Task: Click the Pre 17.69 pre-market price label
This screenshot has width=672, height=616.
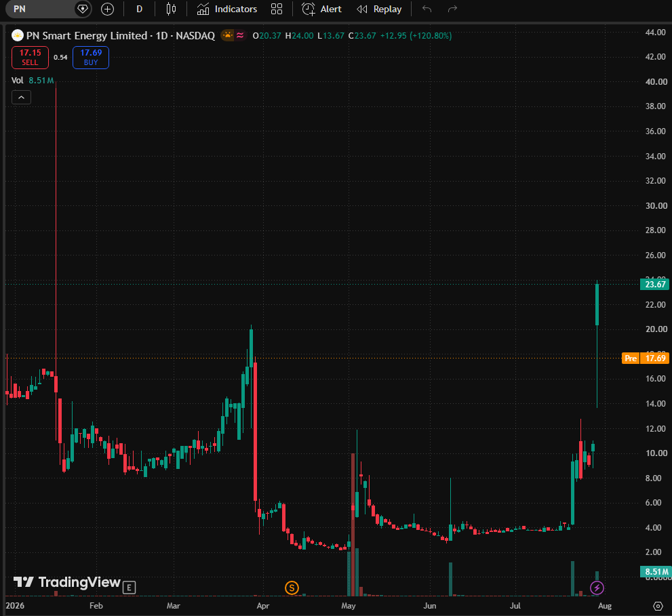Action: (x=646, y=358)
